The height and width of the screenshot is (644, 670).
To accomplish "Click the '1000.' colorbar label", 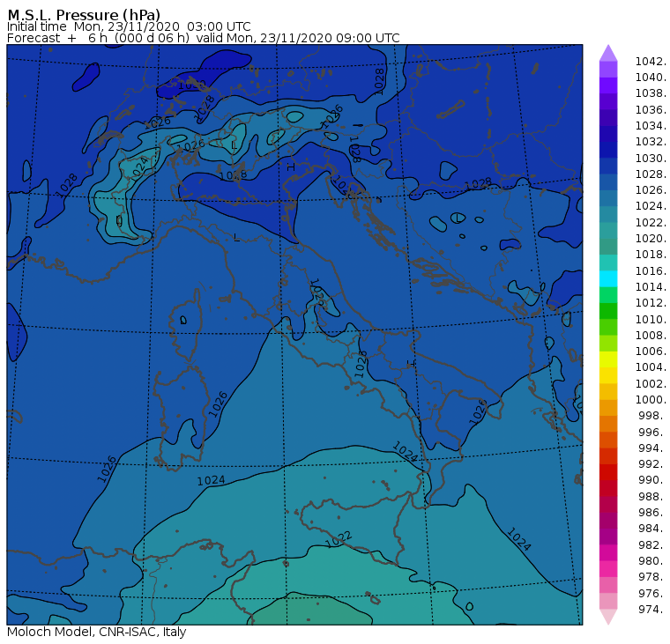I will click(x=651, y=399).
